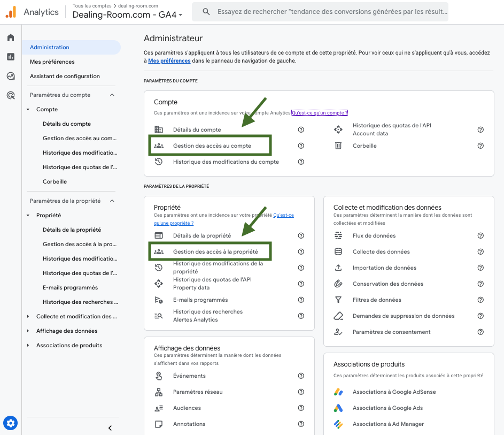The image size is (504, 435).
Task: Click the Google Ads association icon
Action: point(338,408)
